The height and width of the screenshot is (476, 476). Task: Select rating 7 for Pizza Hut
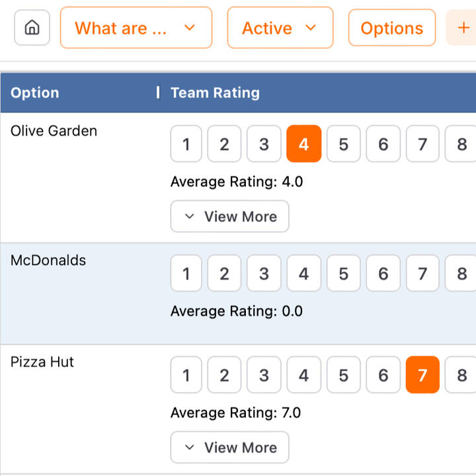tap(422, 376)
